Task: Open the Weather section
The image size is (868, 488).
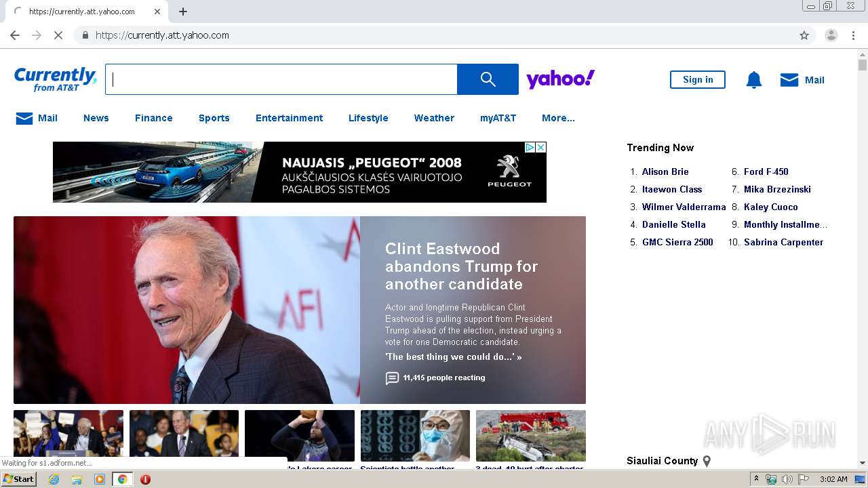Action: pos(434,118)
